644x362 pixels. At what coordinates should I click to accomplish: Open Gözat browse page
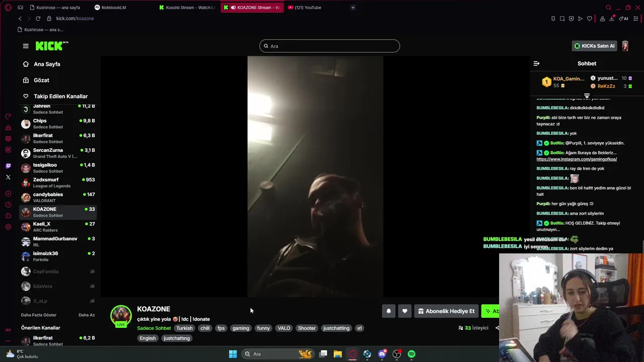point(41,80)
